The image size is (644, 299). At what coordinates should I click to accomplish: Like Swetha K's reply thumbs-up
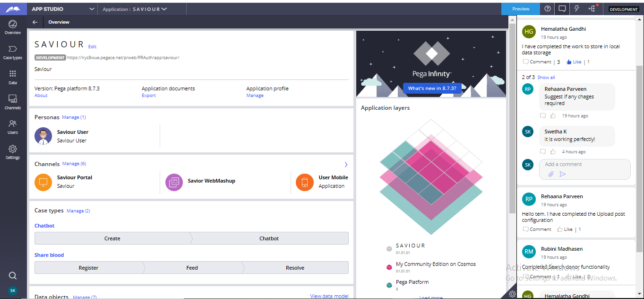[553, 152]
